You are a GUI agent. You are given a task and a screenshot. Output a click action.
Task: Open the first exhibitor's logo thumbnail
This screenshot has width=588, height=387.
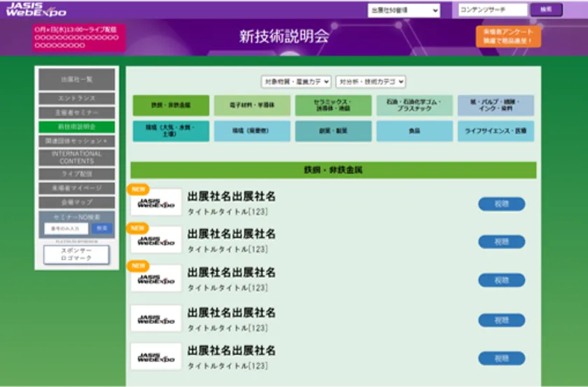155,202
